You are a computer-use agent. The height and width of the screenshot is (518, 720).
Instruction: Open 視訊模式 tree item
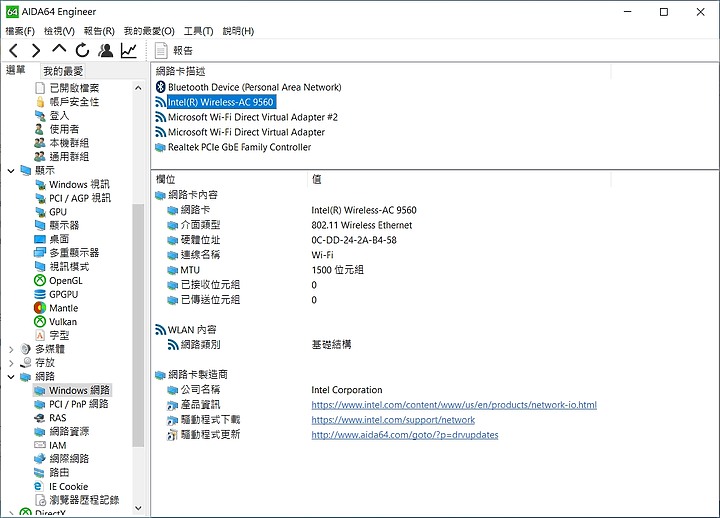(x=62, y=266)
